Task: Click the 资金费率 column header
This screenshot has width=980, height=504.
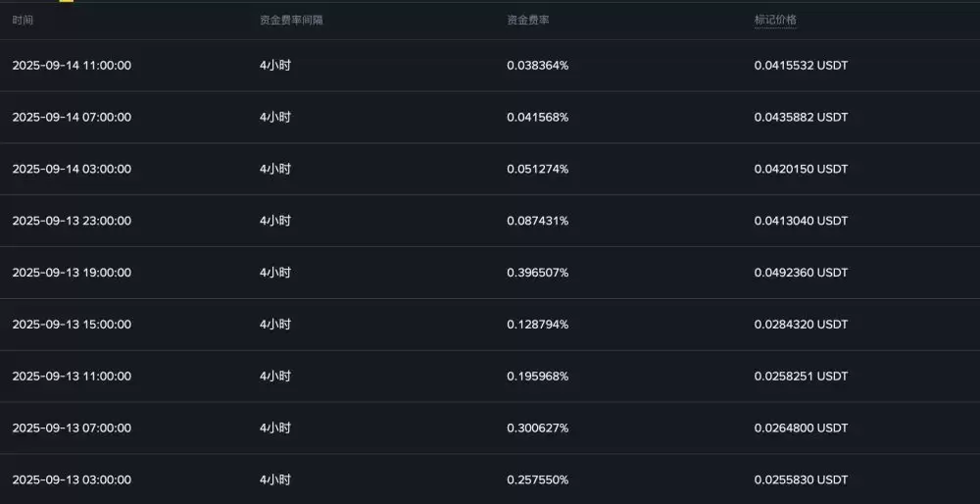Action: coord(527,21)
